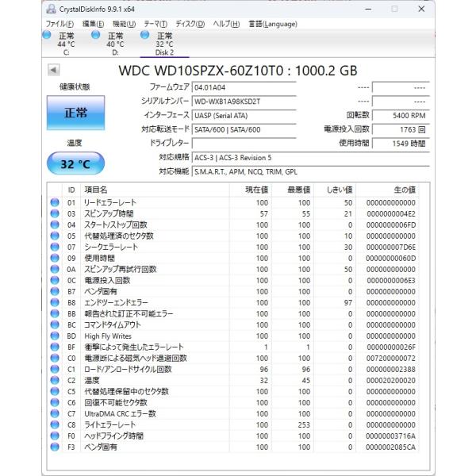Image resolution: width=476 pixels, height=476 pixels.
Task: Click status icon for BB row
Action: tap(55, 313)
